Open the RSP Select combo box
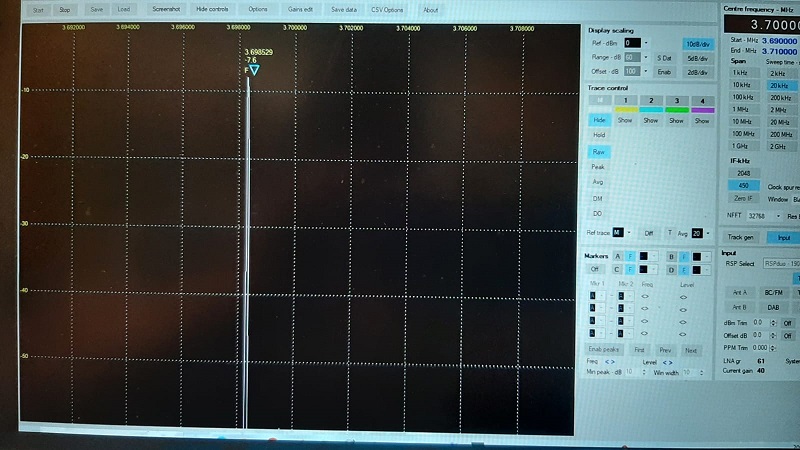Screen dimensions: 800x450 click(x=784, y=265)
